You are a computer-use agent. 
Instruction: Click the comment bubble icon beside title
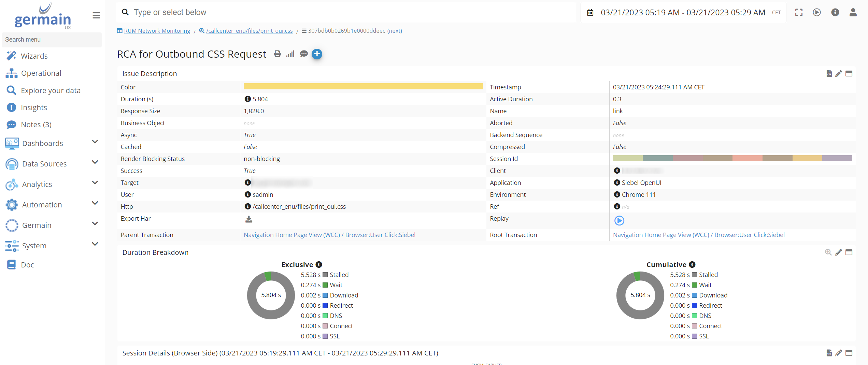(x=303, y=54)
